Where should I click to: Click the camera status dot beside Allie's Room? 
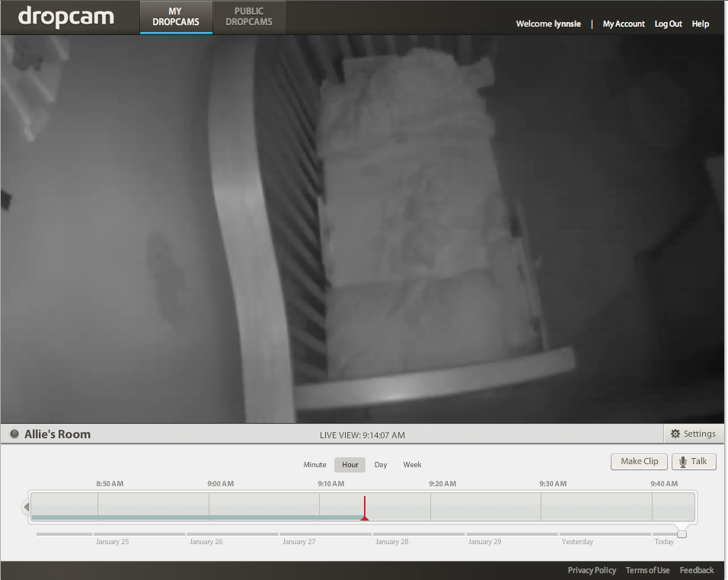tap(14, 434)
